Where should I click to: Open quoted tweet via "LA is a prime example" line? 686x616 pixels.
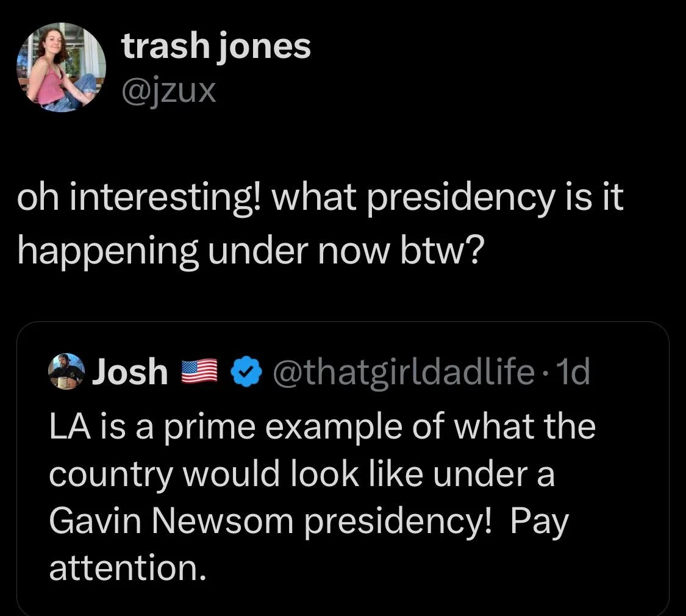323,427
